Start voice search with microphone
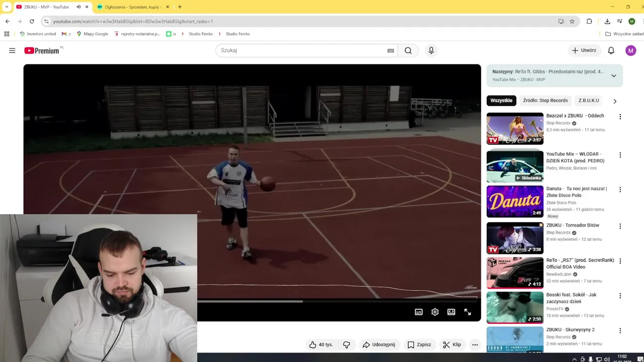The width and height of the screenshot is (644, 362). click(x=431, y=50)
